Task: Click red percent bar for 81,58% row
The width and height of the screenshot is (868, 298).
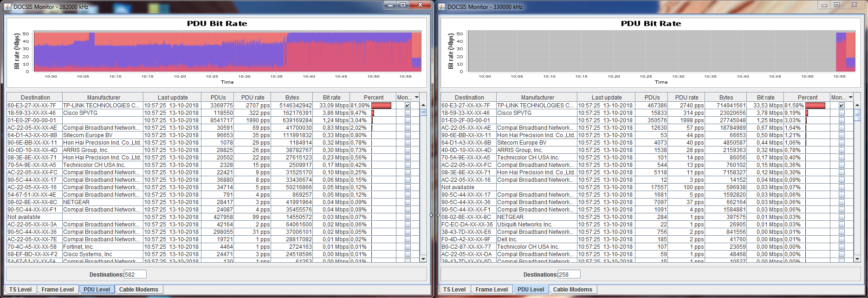Action: click(x=816, y=106)
